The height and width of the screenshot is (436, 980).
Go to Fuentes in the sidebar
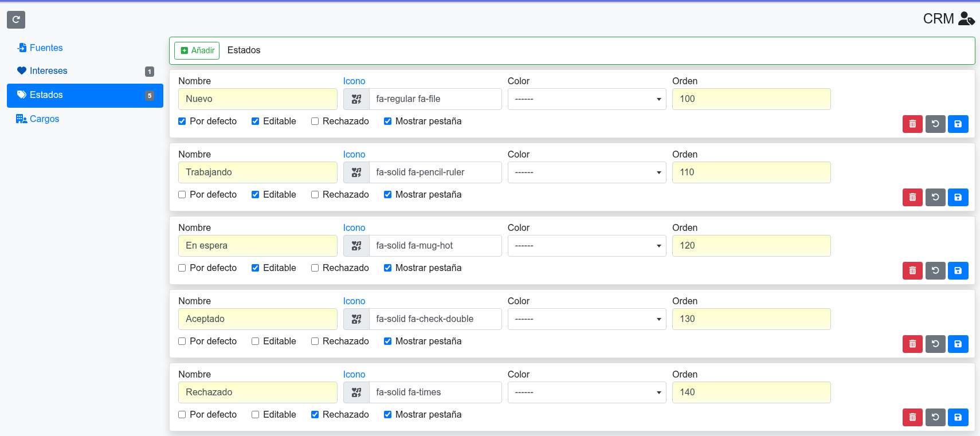tap(46, 48)
